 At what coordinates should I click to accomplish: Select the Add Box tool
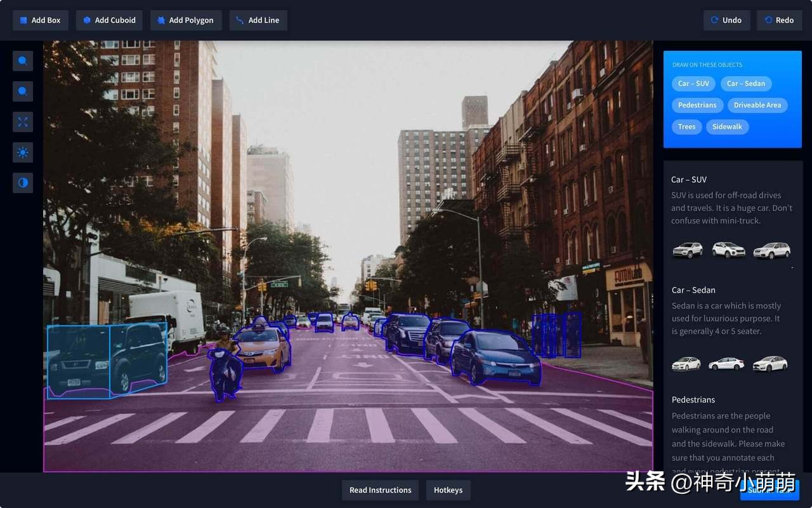[x=40, y=20]
